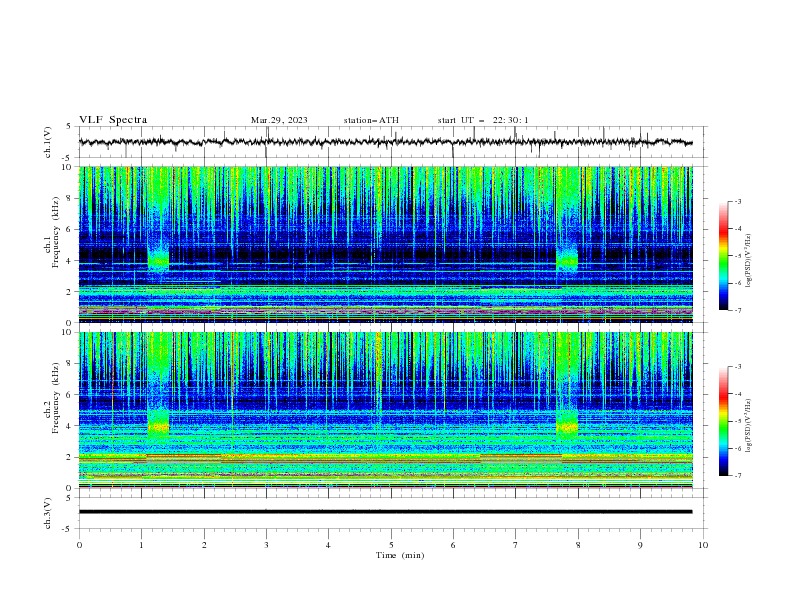
Task: Click the 4 kHz burst before minute 8 in ch.1 spectrogram
Action: click(x=567, y=259)
